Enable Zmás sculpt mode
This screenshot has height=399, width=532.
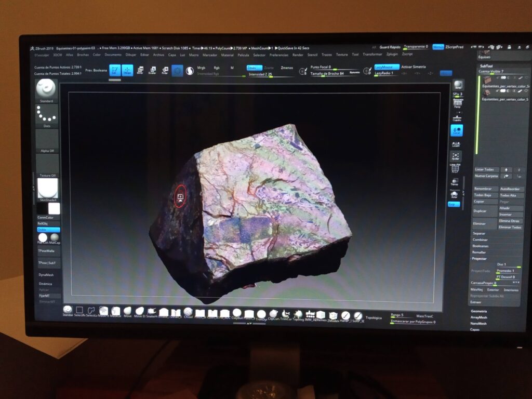coord(254,68)
